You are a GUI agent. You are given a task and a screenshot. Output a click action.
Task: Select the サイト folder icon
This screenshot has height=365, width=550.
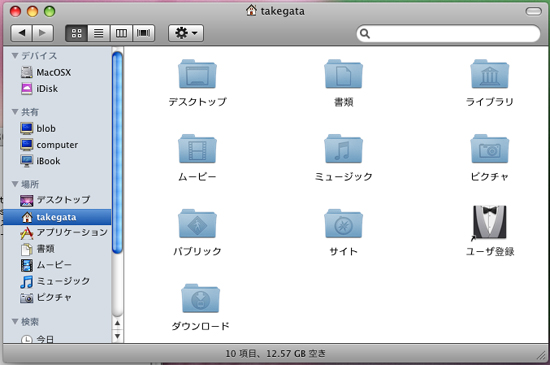pyautogui.click(x=343, y=224)
